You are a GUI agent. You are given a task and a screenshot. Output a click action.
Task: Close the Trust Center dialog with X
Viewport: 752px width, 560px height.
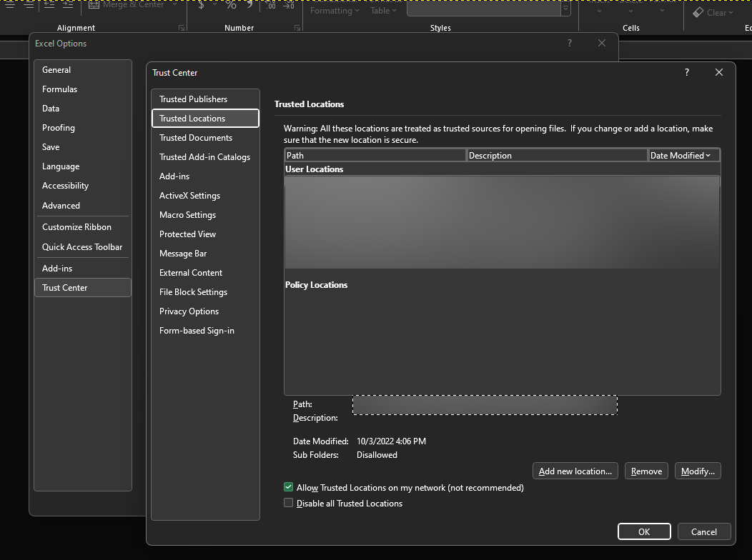pos(719,72)
